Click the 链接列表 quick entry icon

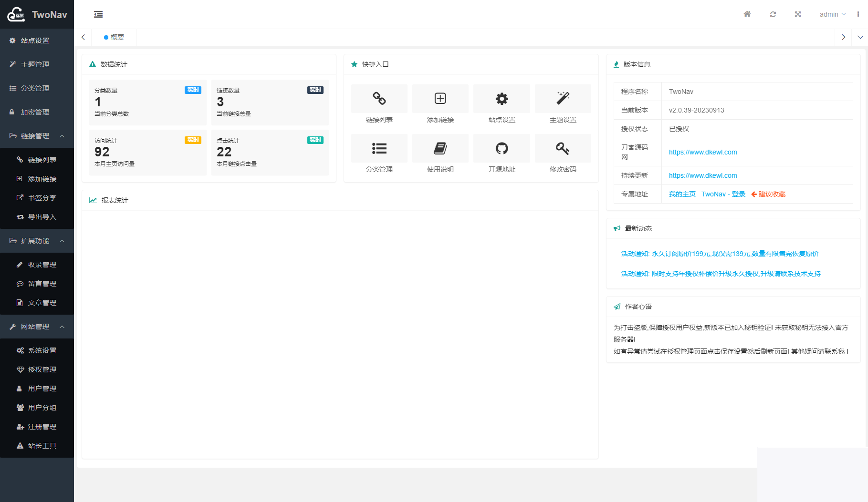379,99
